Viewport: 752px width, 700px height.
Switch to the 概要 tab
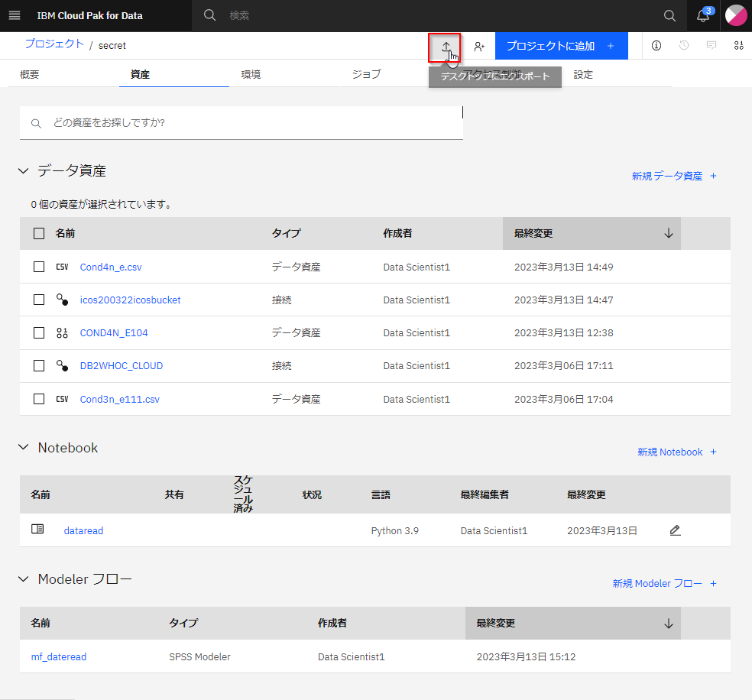[x=30, y=74]
